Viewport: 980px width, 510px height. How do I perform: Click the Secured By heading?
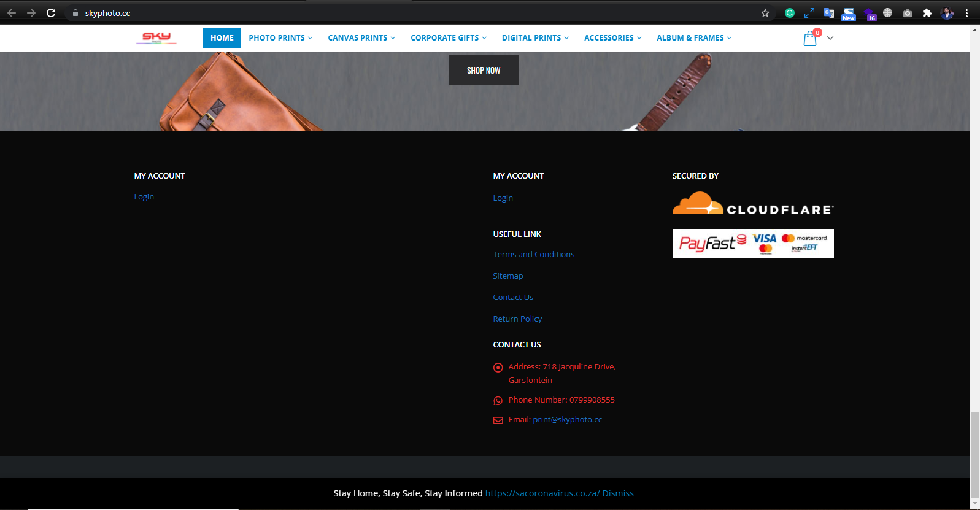[695, 176]
